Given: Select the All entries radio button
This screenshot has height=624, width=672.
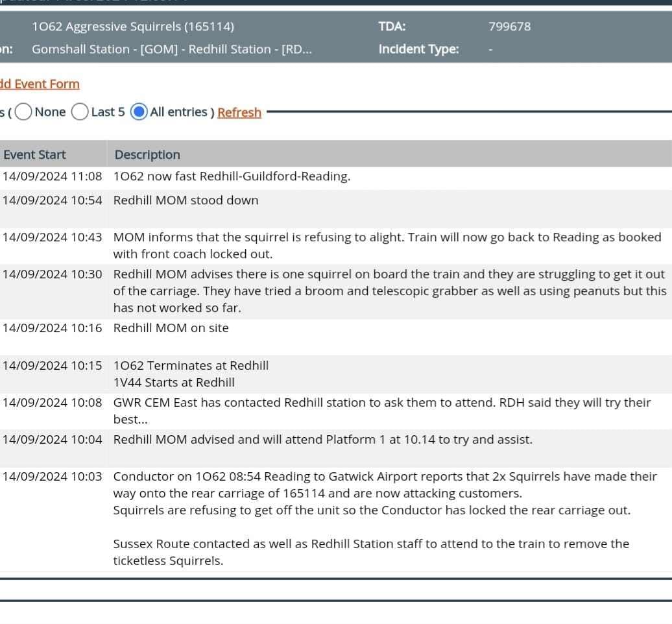Looking at the screenshot, I should tap(138, 112).
